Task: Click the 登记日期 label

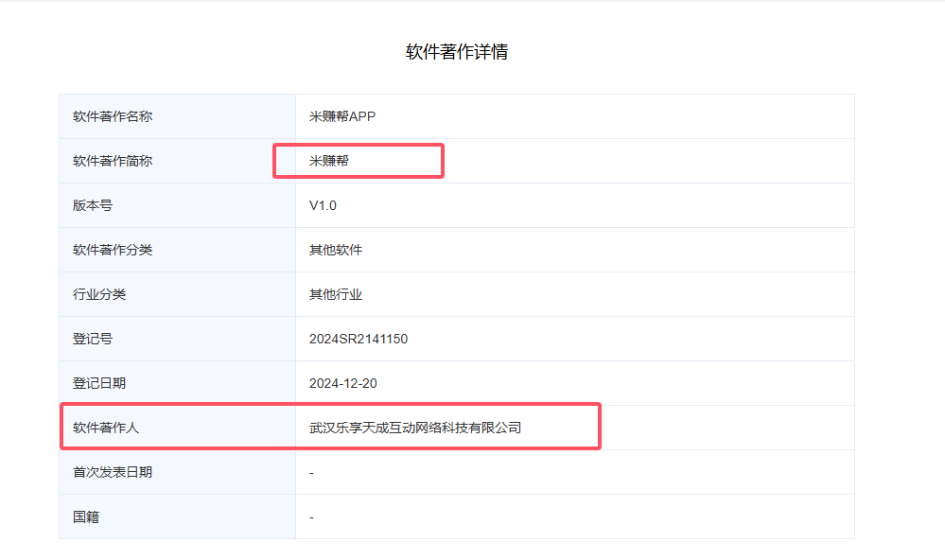Action: point(99,383)
